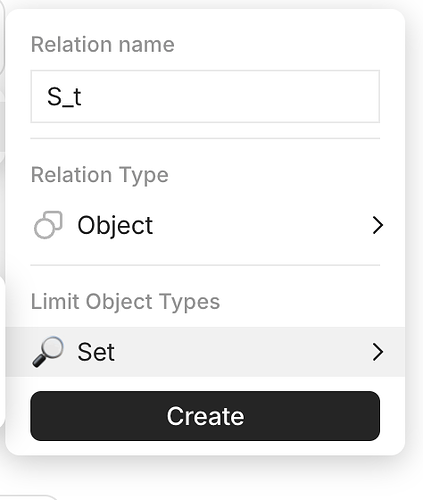Screen dimensions: 423x500
Task: Click the empty right side of the name field
Action: [267, 96]
